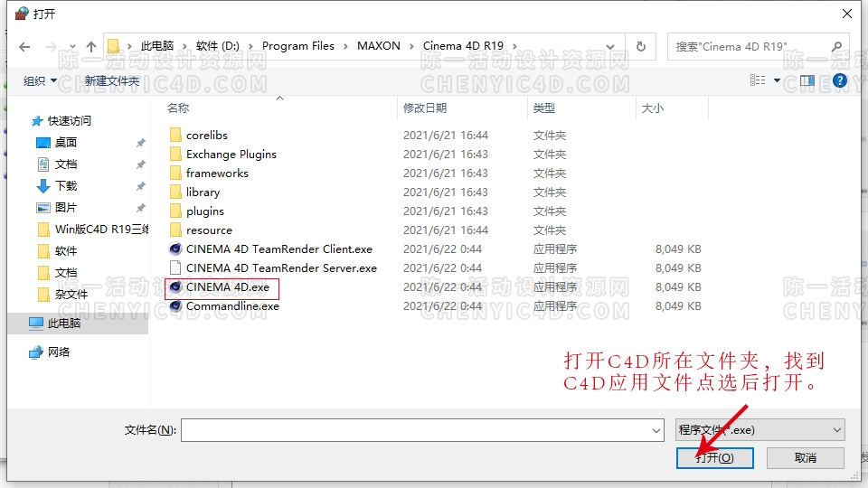Select Program Files in the breadcrumb
Screen dimensions: 868x488
[297, 46]
